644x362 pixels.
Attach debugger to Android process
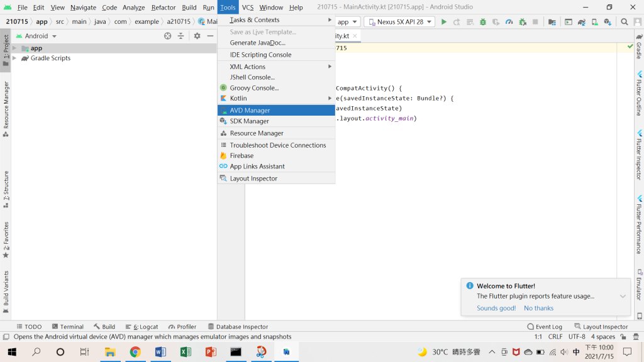pyautogui.click(x=523, y=22)
